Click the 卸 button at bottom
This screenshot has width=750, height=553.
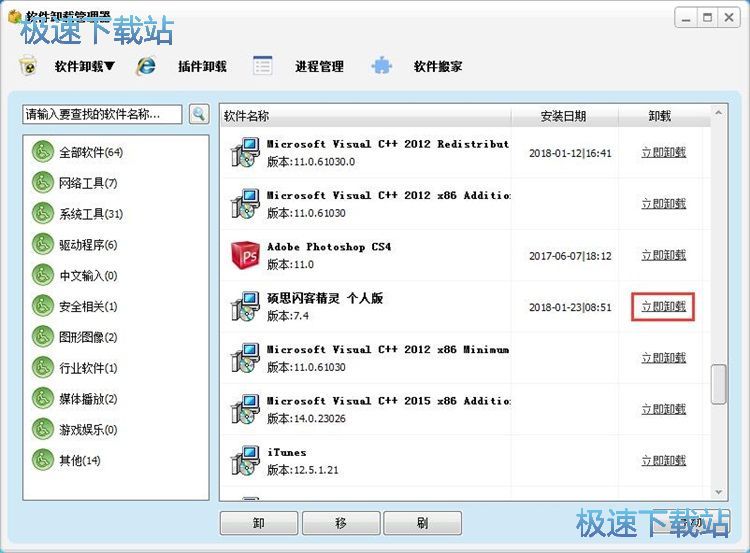(259, 523)
